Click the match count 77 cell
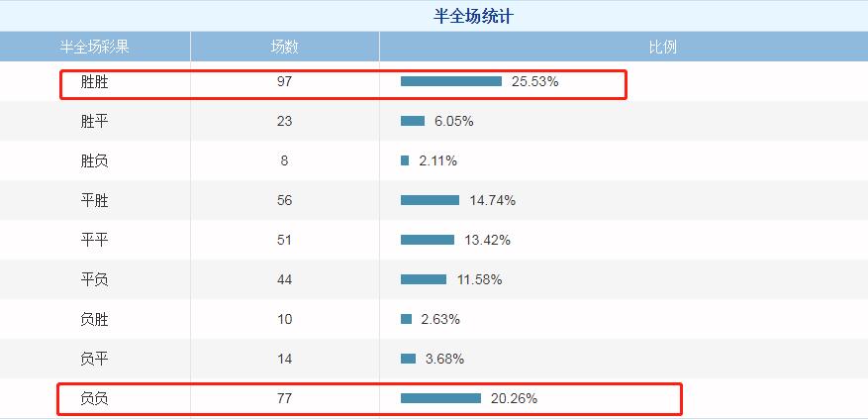The height and width of the screenshot is (420, 868). (x=285, y=398)
